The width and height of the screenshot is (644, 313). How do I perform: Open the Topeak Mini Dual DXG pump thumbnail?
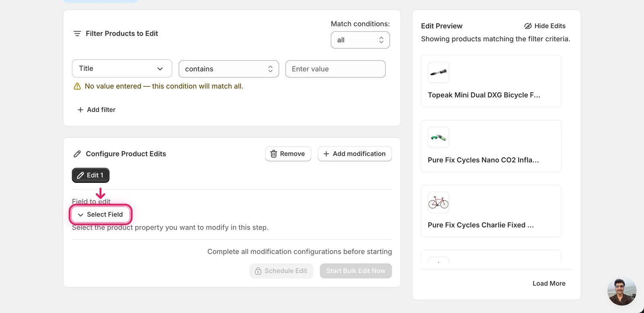pyautogui.click(x=438, y=73)
